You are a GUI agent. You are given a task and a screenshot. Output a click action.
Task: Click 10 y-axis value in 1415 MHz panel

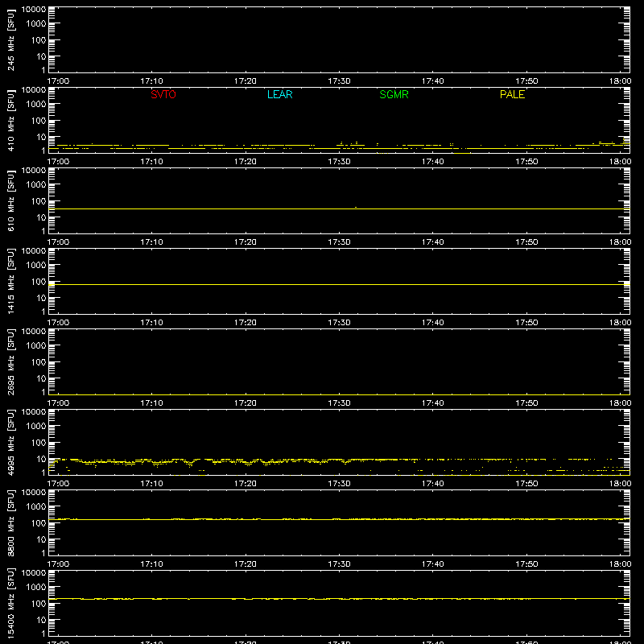point(41,298)
